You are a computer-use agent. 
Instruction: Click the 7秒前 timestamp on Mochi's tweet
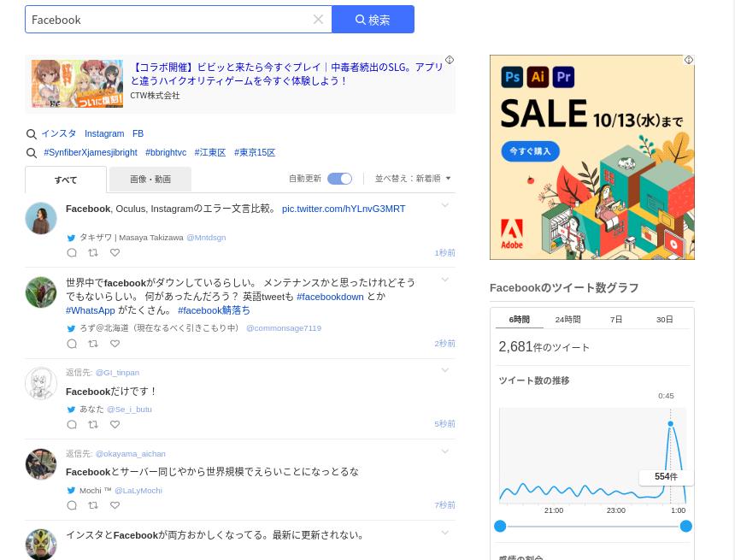pos(444,505)
